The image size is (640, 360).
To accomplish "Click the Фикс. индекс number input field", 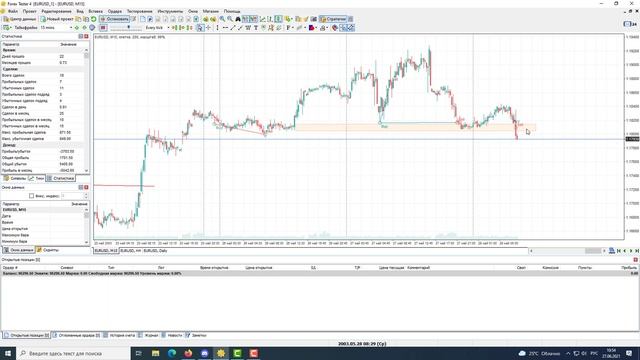I will pos(72,196).
